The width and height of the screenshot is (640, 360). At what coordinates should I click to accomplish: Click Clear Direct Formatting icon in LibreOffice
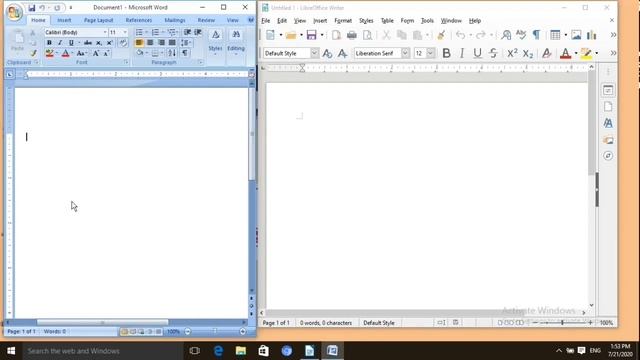[x=547, y=53]
